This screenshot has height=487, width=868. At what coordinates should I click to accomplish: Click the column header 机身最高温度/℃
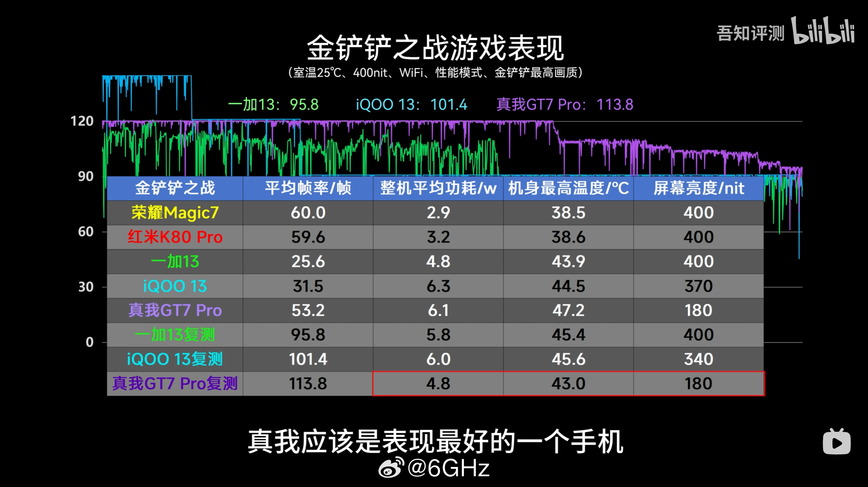tap(569, 188)
